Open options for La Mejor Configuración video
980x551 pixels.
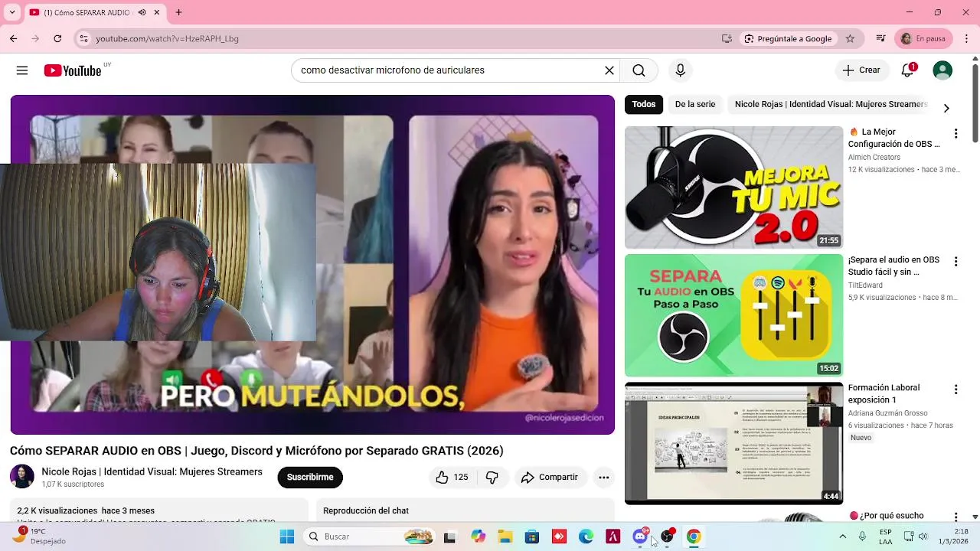coord(955,133)
